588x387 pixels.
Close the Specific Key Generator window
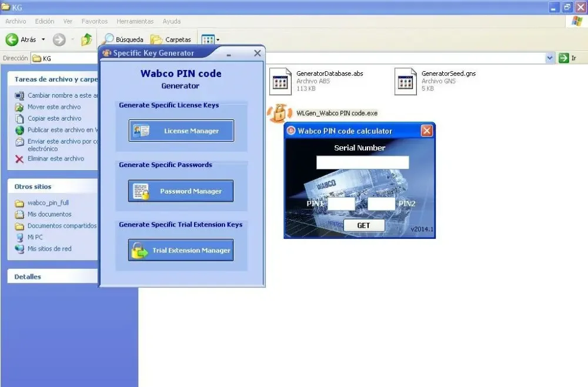[258, 54]
